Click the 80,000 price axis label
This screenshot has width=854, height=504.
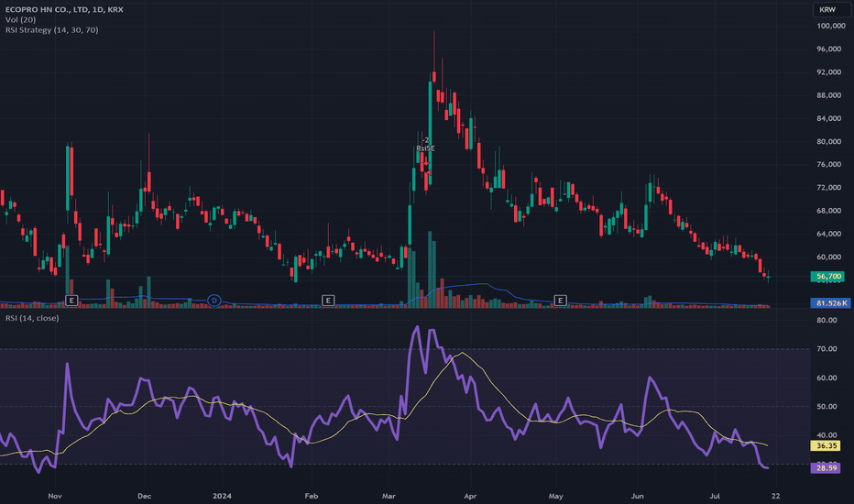click(x=828, y=141)
